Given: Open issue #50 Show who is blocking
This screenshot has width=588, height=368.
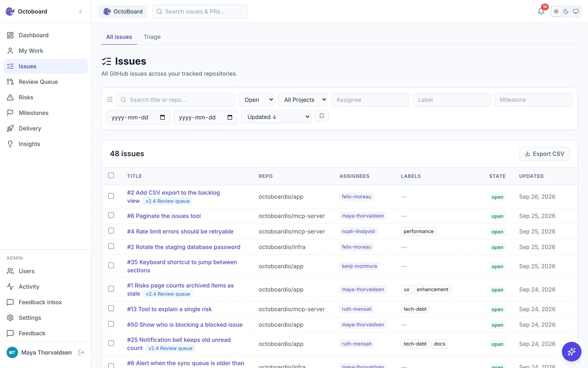Looking at the screenshot, I should point(185,325).
